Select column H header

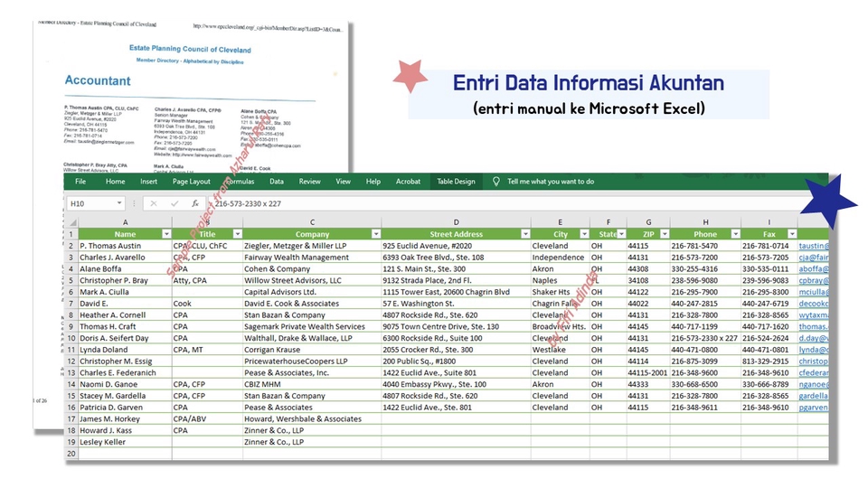tap(706, 222)
